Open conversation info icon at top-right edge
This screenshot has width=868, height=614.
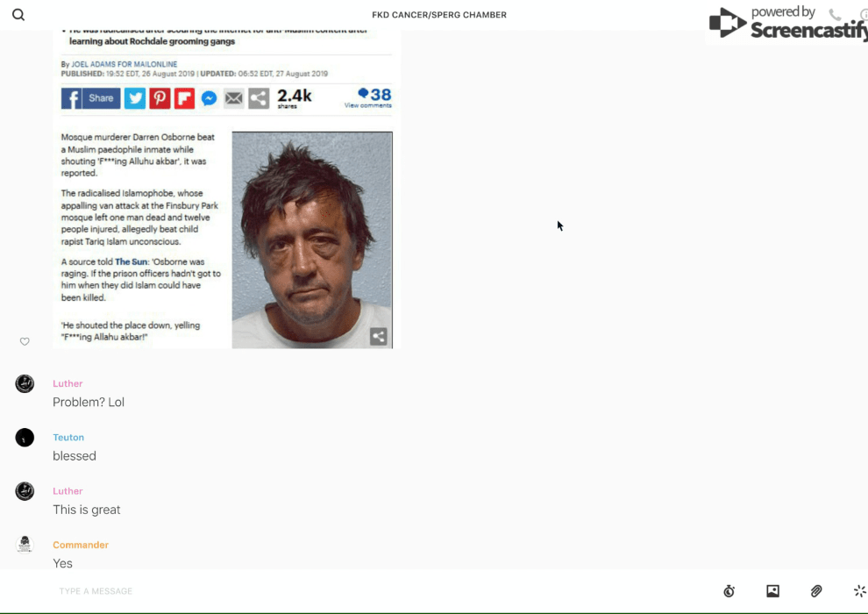[863, 15]
